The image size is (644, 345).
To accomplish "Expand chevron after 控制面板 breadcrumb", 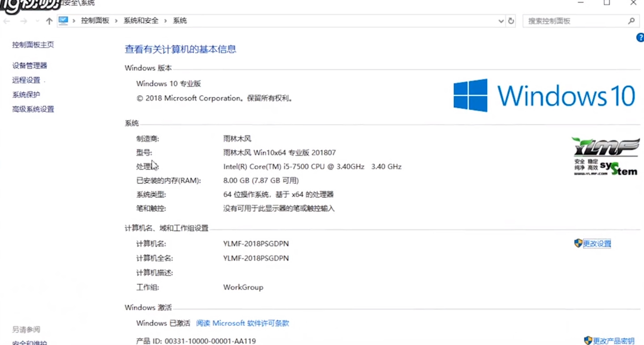I will (x=116, y=21).
